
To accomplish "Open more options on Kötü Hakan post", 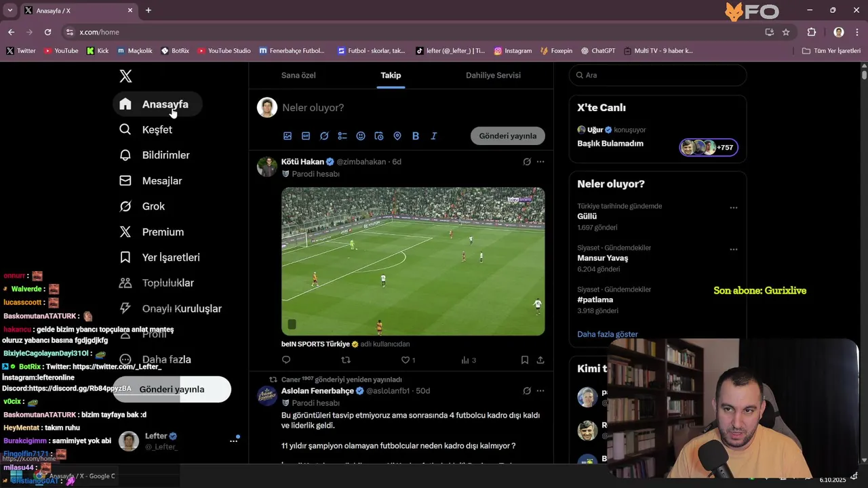I will (540, 161).
